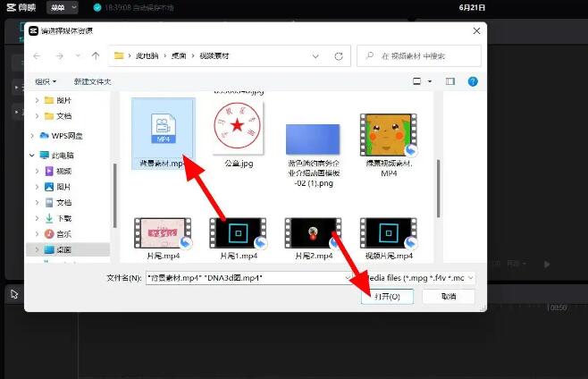Click the 打开(O) button

click(387, 297)
